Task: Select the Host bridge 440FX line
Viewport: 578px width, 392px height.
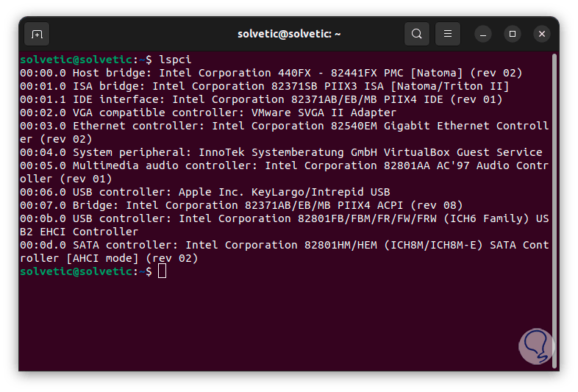Action: (271, 73)
